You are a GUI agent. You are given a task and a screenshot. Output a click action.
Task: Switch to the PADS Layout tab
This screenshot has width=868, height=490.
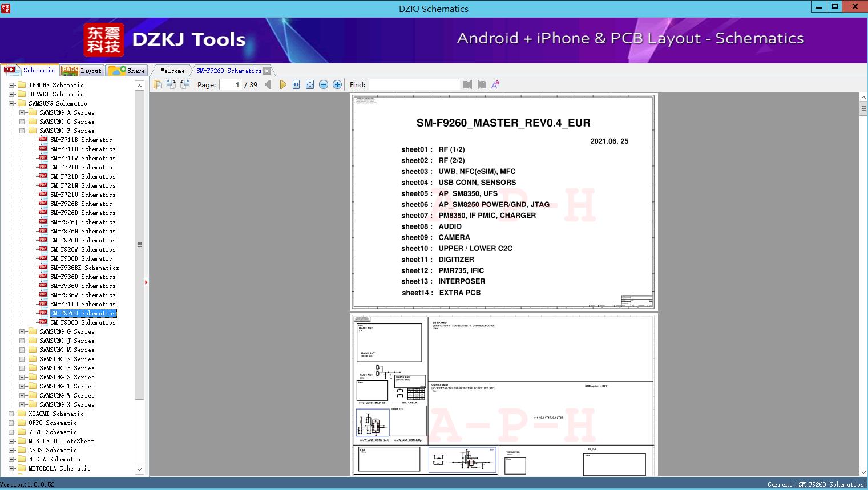pyautogui.click(x=82, y=70)
